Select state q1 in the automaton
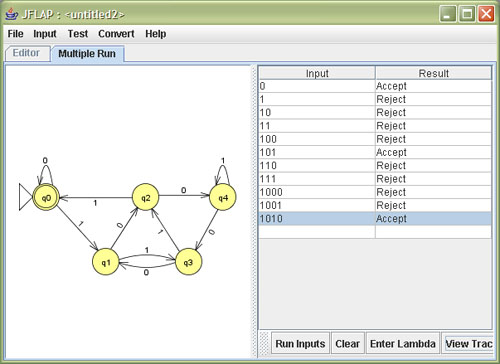Image resolution: width=500 pixels, height=364 pixels. pos(106,262)
